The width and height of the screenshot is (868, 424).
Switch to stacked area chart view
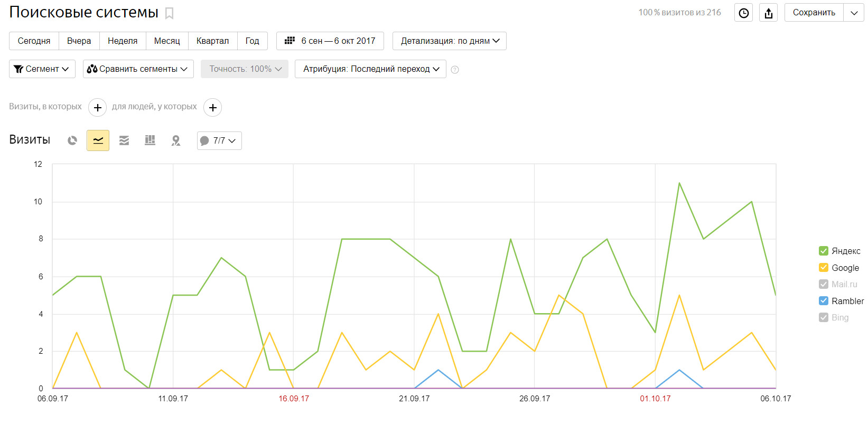coord(124,140)
